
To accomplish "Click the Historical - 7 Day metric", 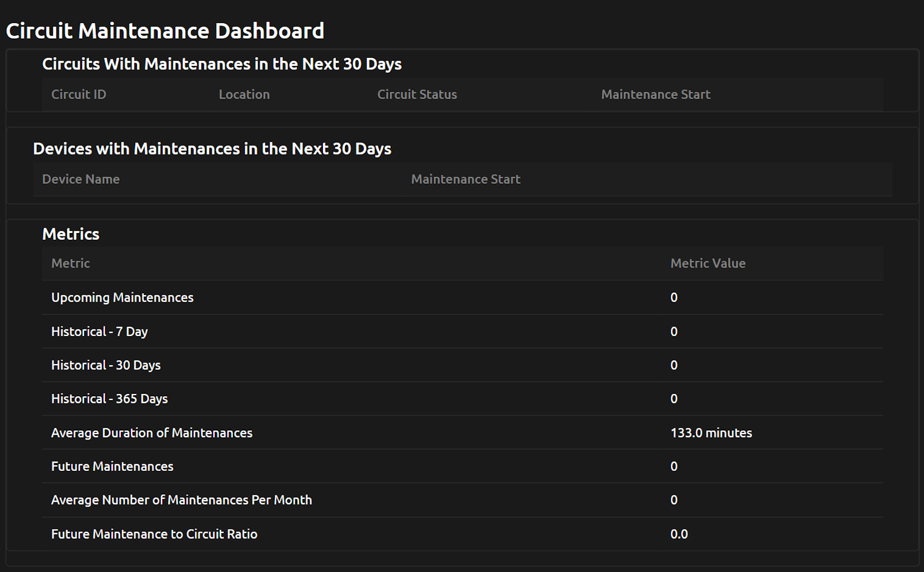I will [x=99, y=331].
